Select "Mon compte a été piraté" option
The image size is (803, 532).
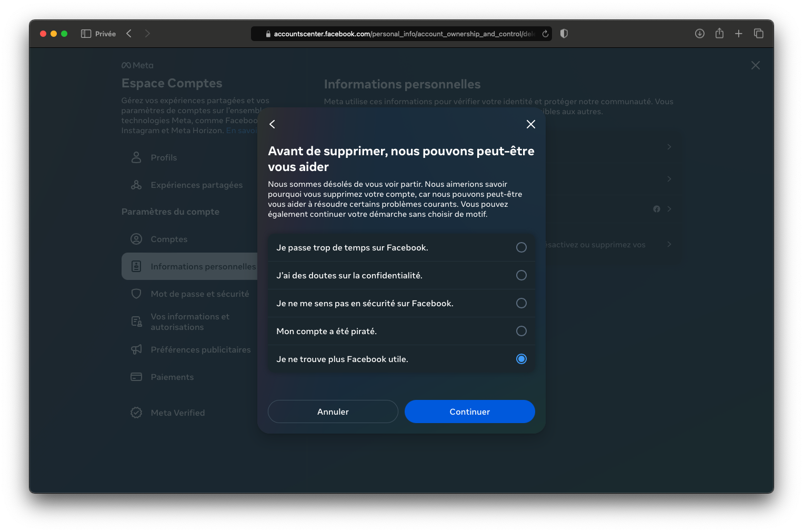pos(401,331)
